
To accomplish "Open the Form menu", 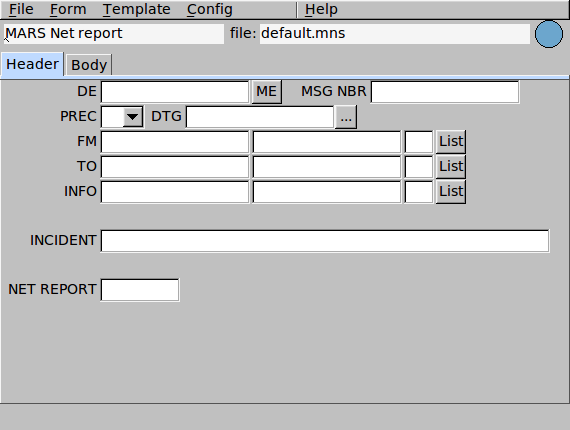I will (68, 9).
